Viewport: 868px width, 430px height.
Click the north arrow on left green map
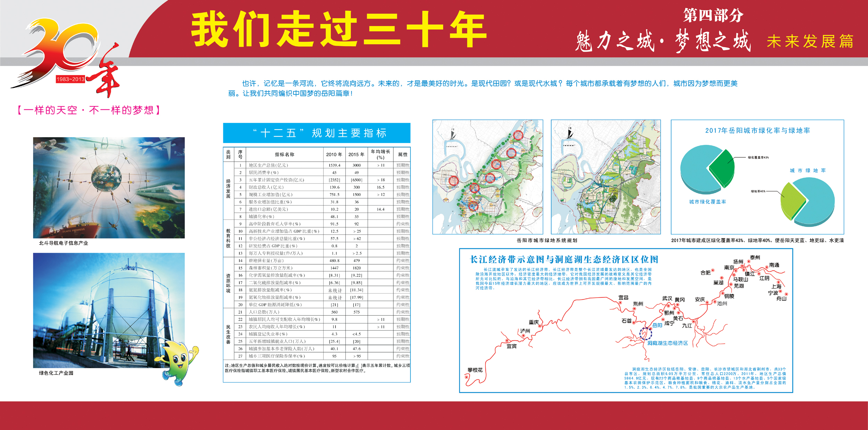coord(452,135)
